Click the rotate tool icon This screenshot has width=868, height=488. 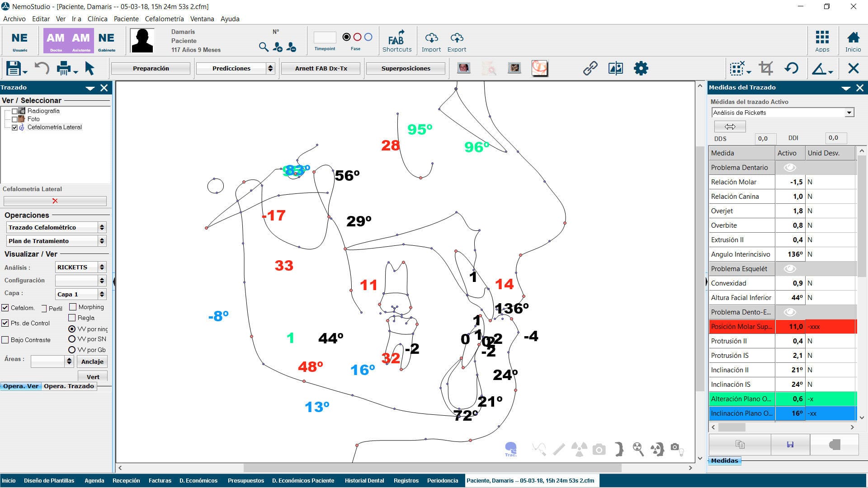pyautogui.click(x=792, y=68)
